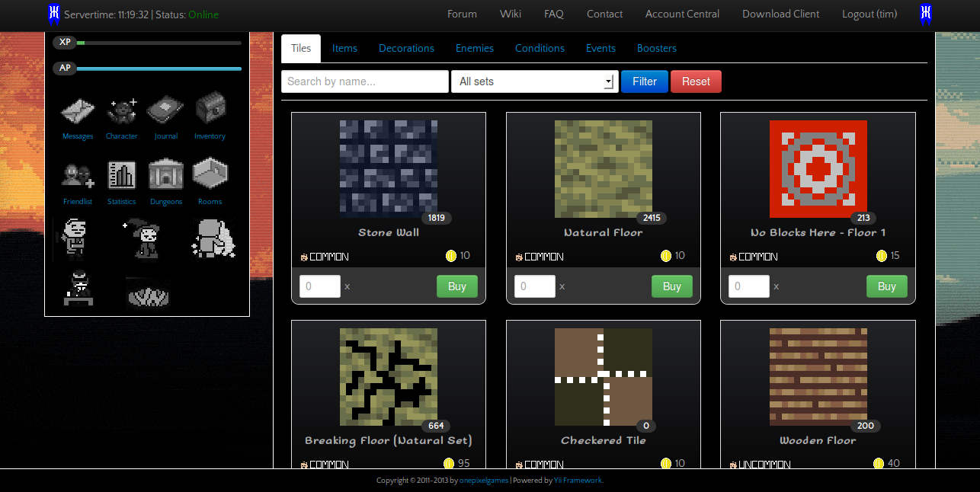This screenshot has height=492, width=980.
Task: Click the No Blocks Here floor tile image
Action: (x=818, y=169)
